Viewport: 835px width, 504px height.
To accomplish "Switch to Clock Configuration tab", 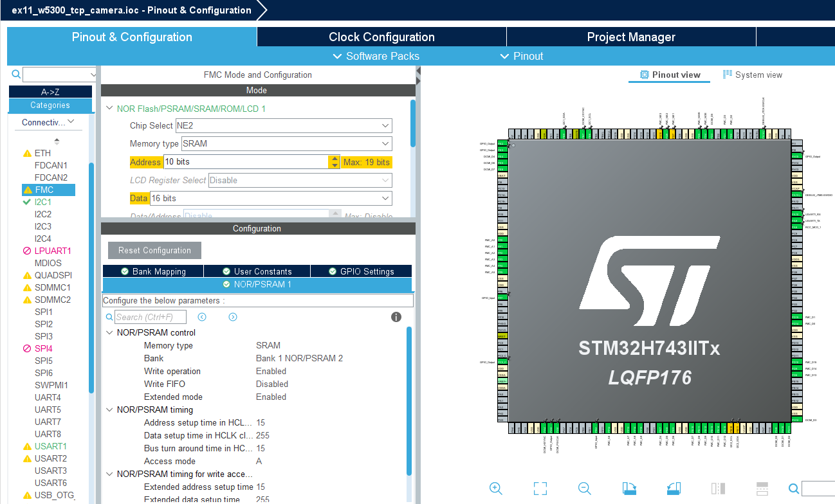I will click(381, 37).
